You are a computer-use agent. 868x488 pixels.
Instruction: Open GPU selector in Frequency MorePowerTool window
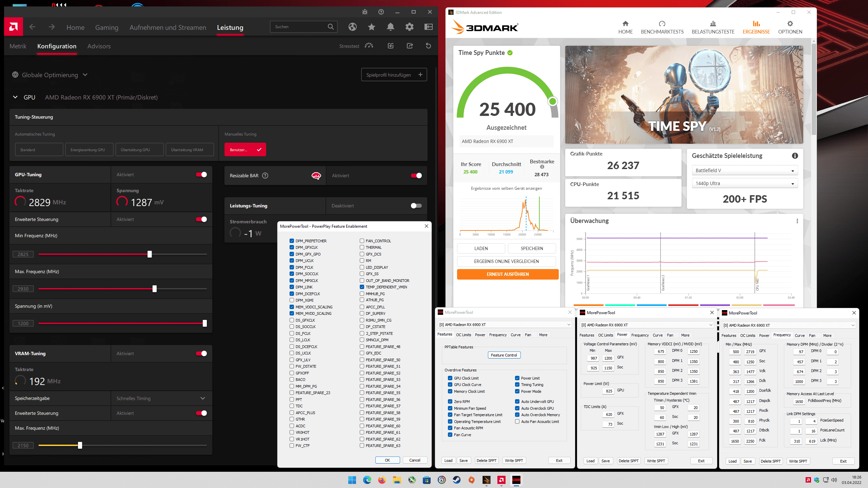789,325
